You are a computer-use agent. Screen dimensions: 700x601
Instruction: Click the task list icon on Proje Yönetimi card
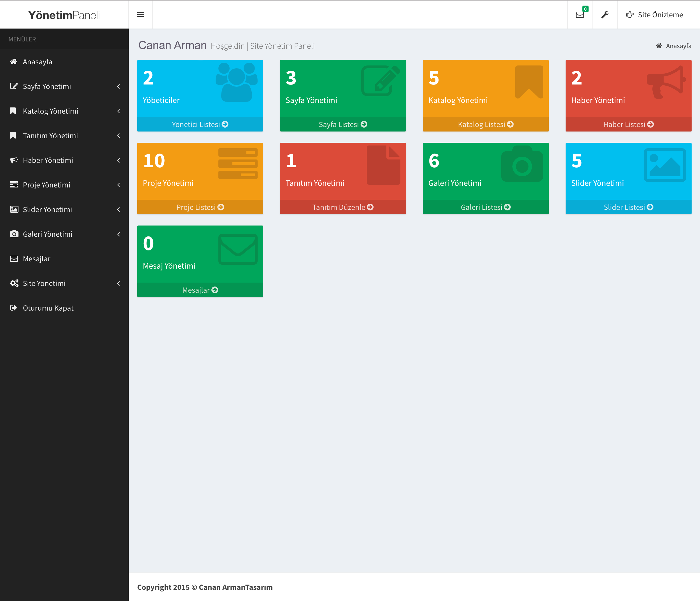(238, 164)
